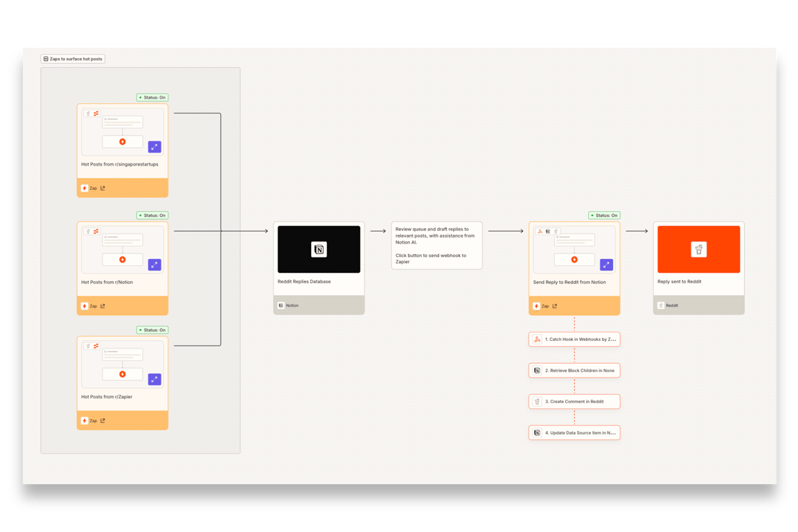798x532 pixels.
Task: Click Reddit icon in Create Comment step
Action: [x=537, y=402]
